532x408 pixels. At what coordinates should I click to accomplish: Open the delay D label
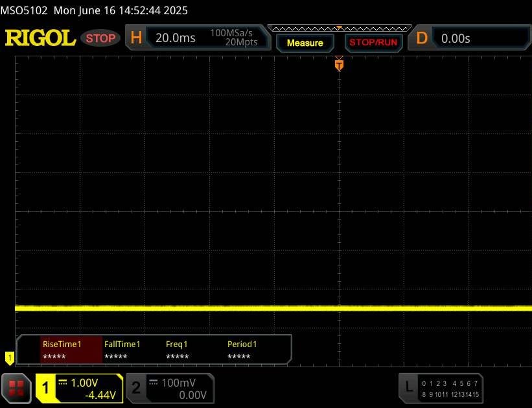422,38
